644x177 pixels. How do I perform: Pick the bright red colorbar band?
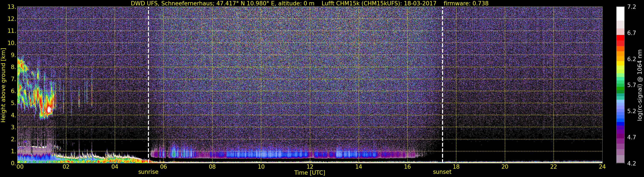(x=620, y=37)
